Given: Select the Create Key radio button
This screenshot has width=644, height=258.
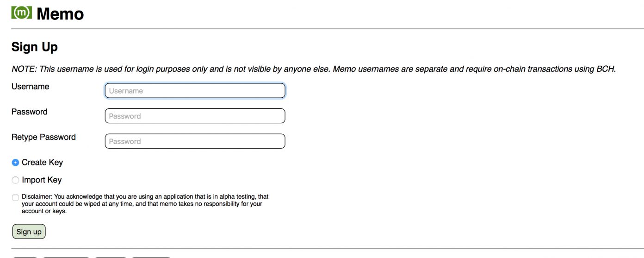Looking at the screenshot, I should [15, 163].
